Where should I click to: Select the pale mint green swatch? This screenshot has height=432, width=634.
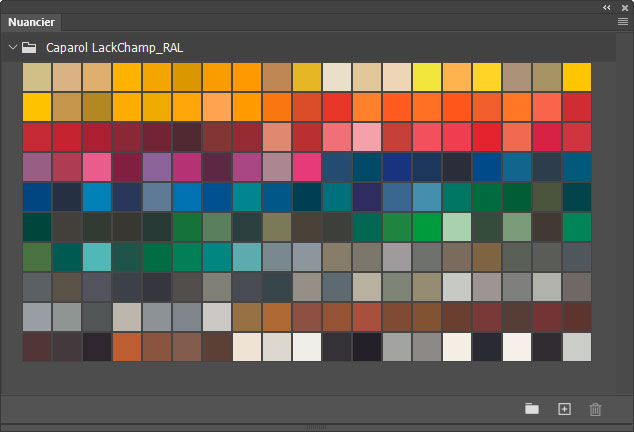click(457, 227)
